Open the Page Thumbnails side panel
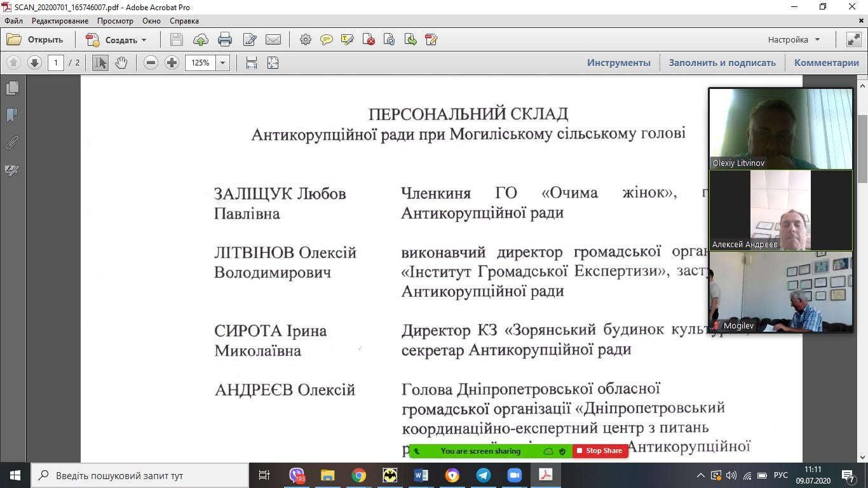Viewport: 868px width, 488px height. pyautogui.click(x=12, y=88)
